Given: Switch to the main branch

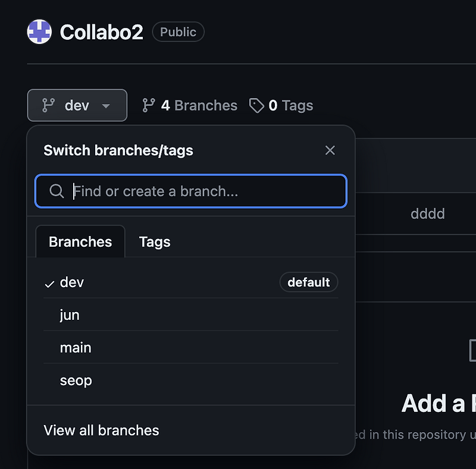Looking at the screenshot, I should coord(76,348).
